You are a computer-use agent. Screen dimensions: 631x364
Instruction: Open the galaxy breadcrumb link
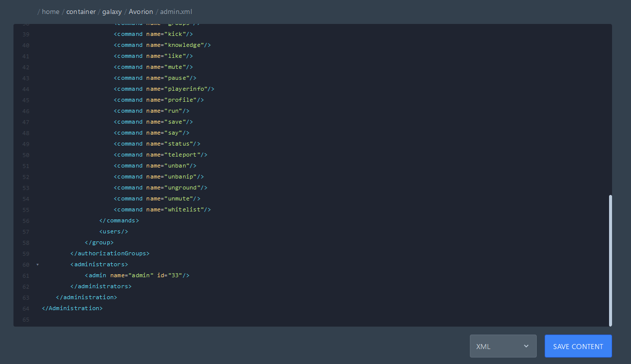click(112, 11)
